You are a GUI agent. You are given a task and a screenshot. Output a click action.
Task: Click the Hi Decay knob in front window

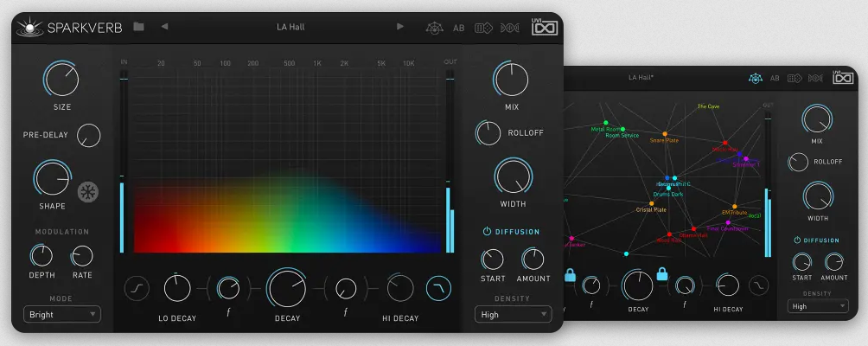tap(400, 288)
